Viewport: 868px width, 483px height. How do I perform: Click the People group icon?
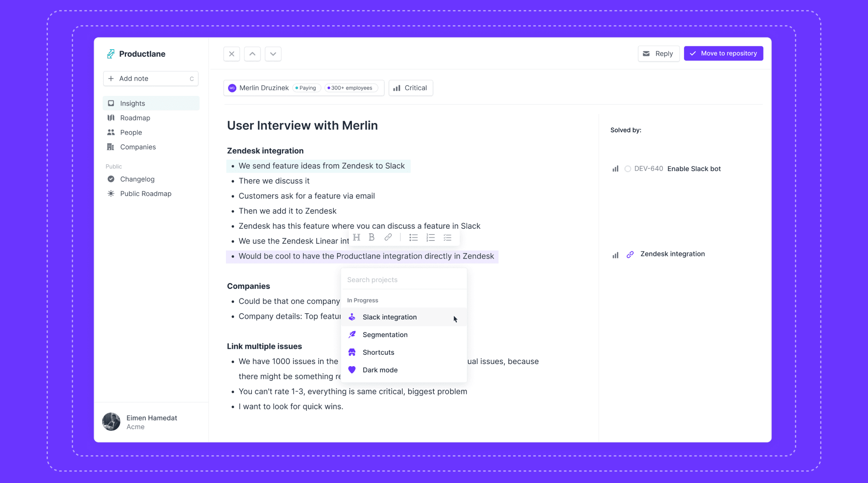pyautogui.click(x=111, y=132)
